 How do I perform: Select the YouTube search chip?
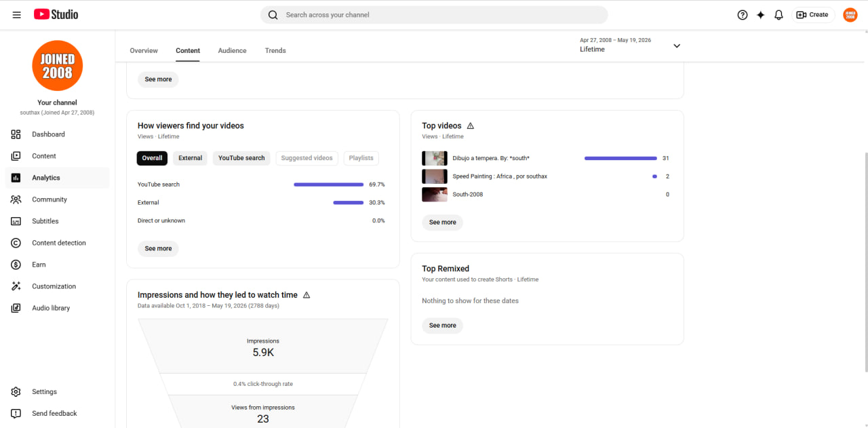click(241, 158)
